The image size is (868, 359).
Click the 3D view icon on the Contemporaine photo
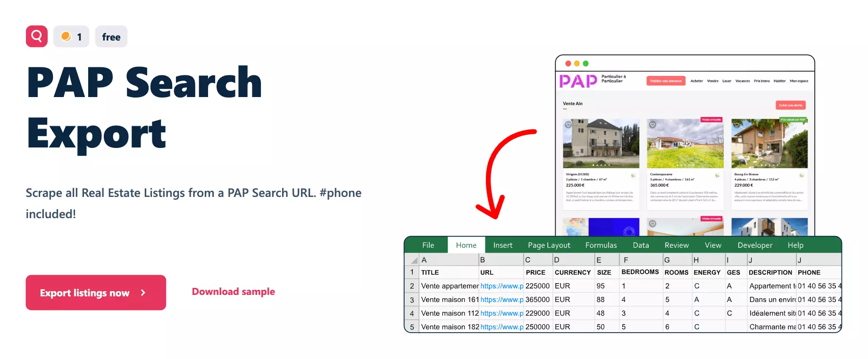685,142
